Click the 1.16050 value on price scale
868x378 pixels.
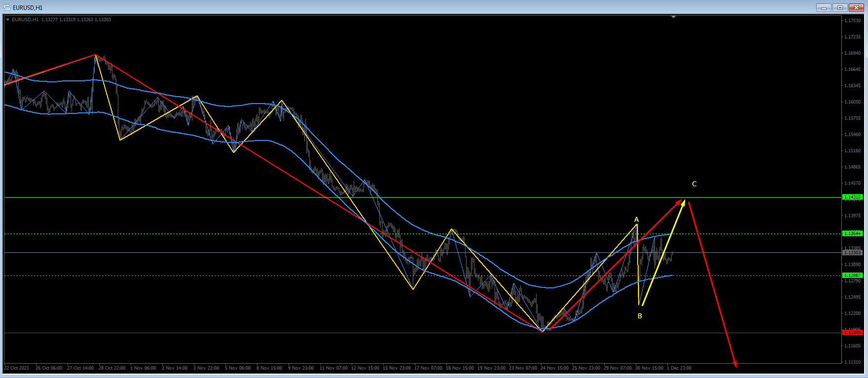click(x=853, y=102)
